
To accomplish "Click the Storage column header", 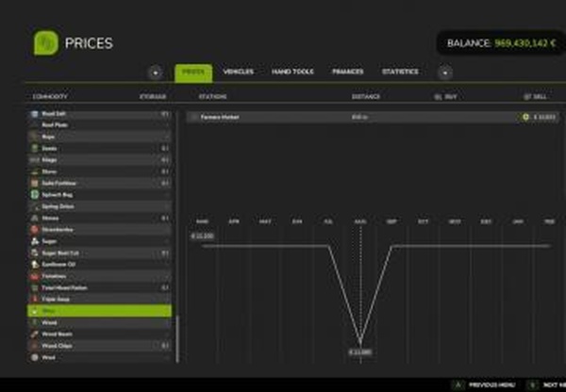I will tap(153, 97).
